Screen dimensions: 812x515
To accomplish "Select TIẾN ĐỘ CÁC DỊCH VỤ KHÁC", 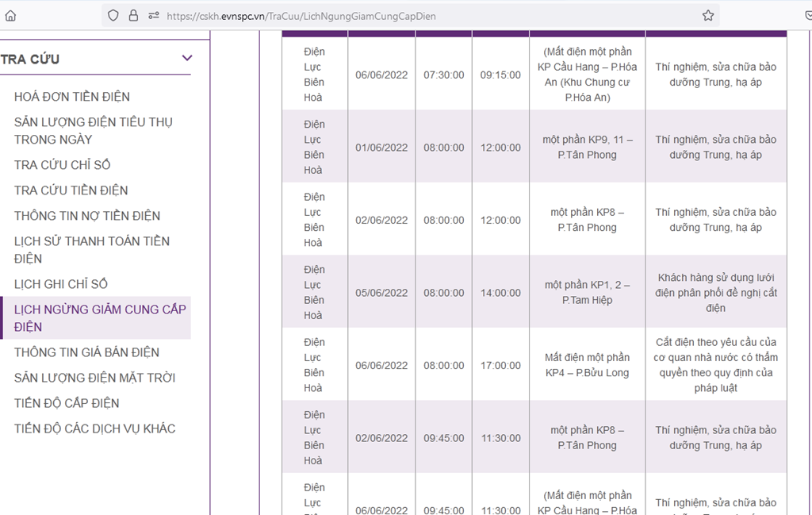I will [x=95, y=429].
